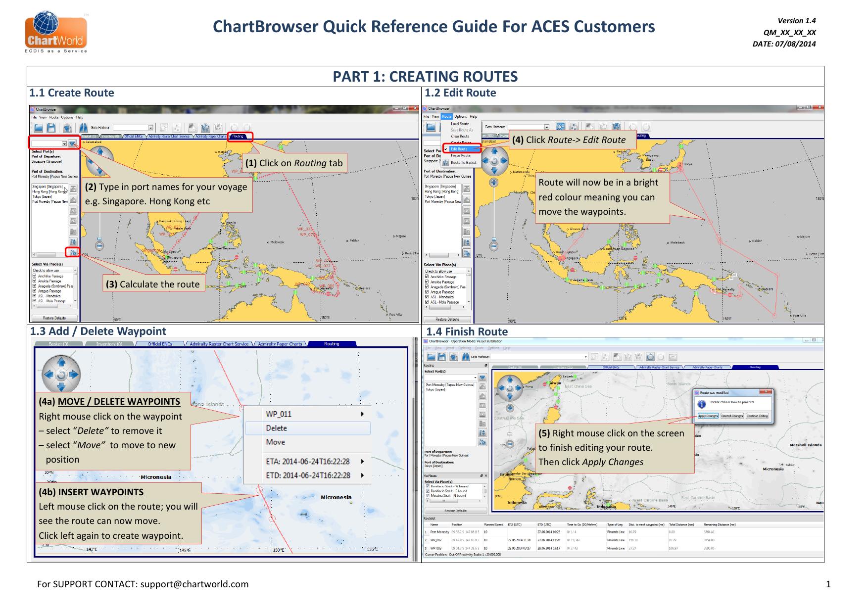868x614 pixels.
Task: Click the zoom slider handle on Create Route map
Action: (99, 238)
